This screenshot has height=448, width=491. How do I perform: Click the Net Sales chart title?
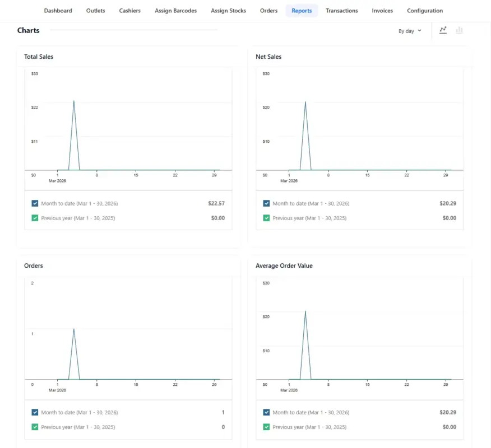click(268, 57)
